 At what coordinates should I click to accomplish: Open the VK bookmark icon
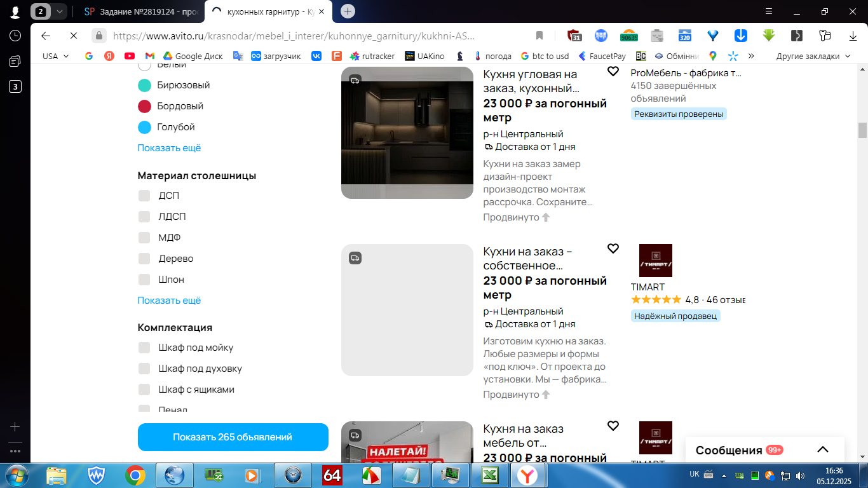point(316,56)
